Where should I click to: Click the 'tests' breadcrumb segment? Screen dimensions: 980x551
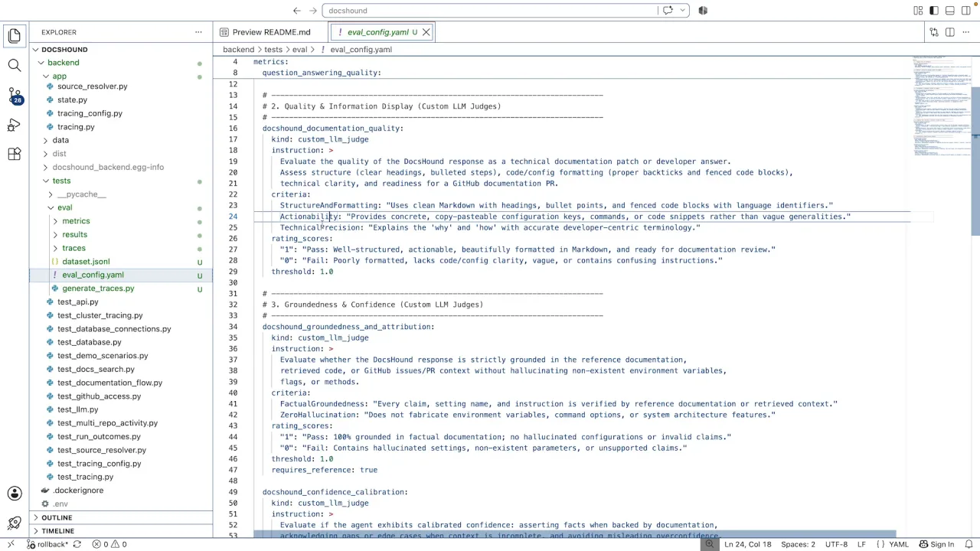[273, 50]
